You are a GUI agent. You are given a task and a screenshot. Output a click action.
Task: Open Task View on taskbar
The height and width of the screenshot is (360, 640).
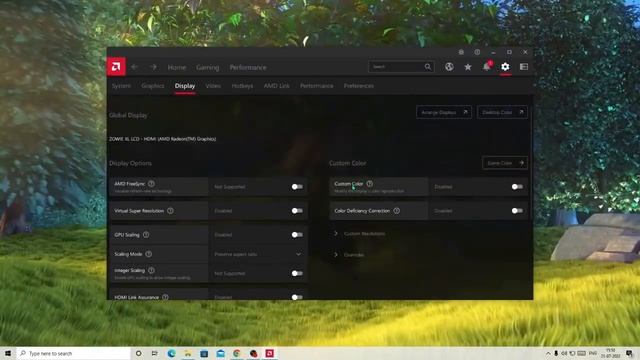[x=154, y=353]
